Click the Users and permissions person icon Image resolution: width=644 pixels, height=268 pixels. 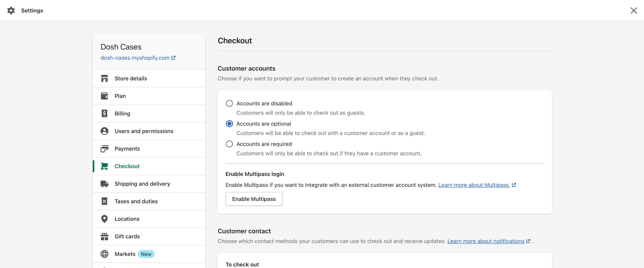[104, 131]
